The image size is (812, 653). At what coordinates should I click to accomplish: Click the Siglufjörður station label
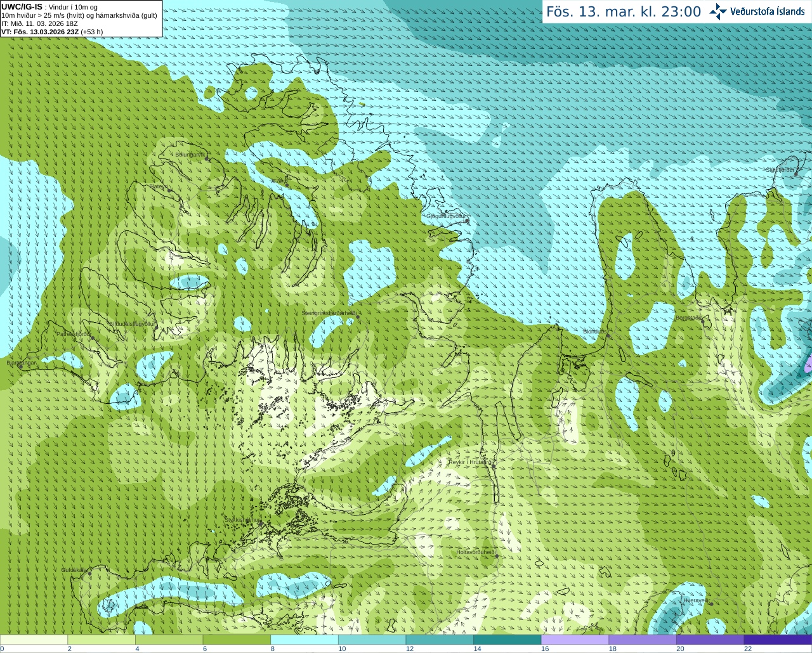pyautogui.click(x=780, y=170)
